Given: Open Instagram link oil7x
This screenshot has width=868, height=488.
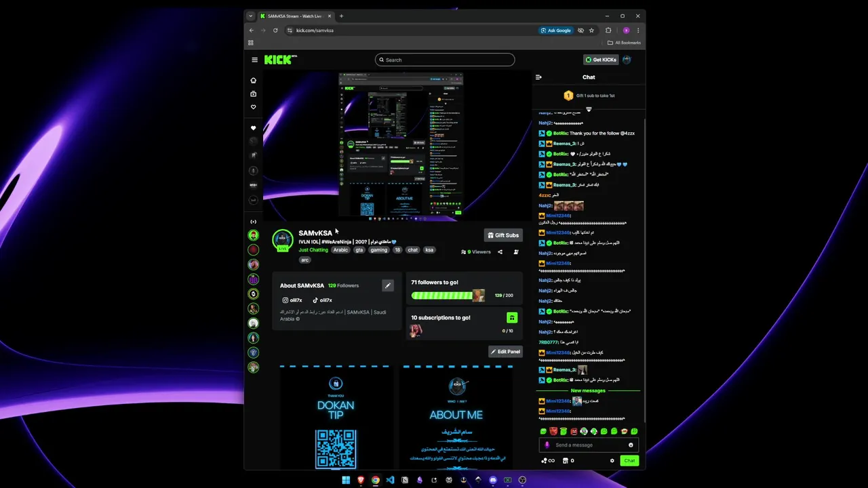Looking at the screenshot, I should coord(292,300).
